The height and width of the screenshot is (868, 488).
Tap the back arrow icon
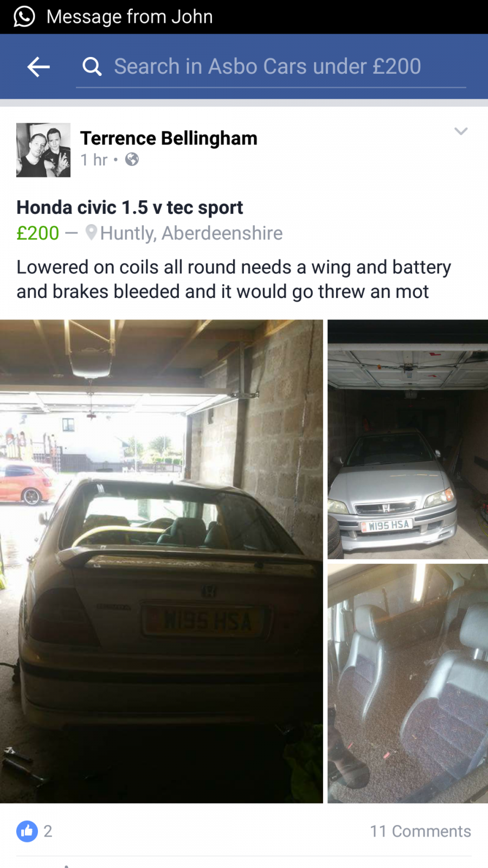[x=38, y=67]
